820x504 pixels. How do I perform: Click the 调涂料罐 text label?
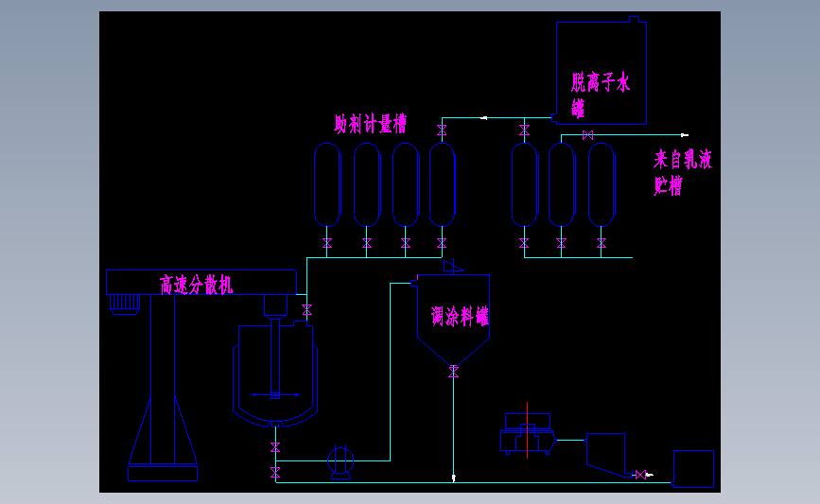[460, 317]
